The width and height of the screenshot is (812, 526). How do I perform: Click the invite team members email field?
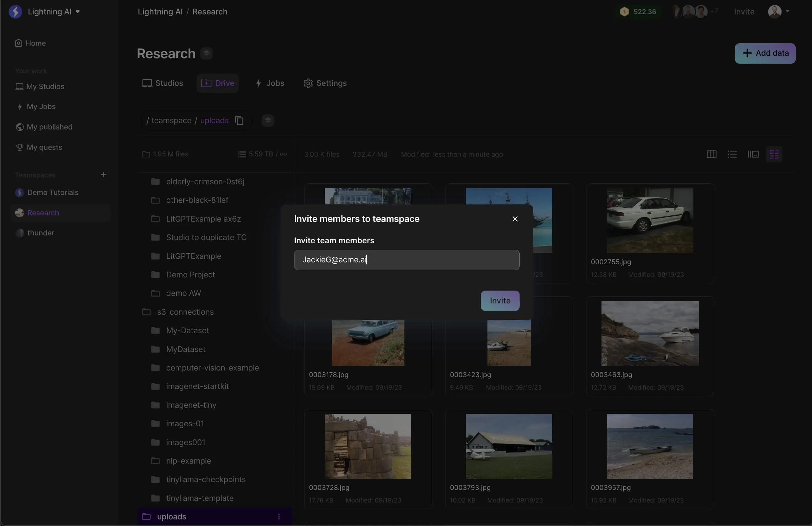click(407, 260)
